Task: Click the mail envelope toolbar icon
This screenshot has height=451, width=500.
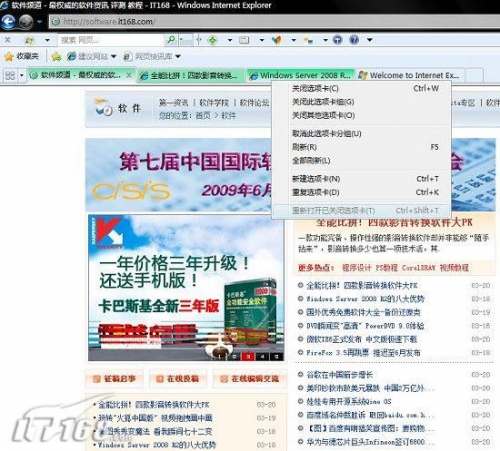Action: tap(244, 40)
